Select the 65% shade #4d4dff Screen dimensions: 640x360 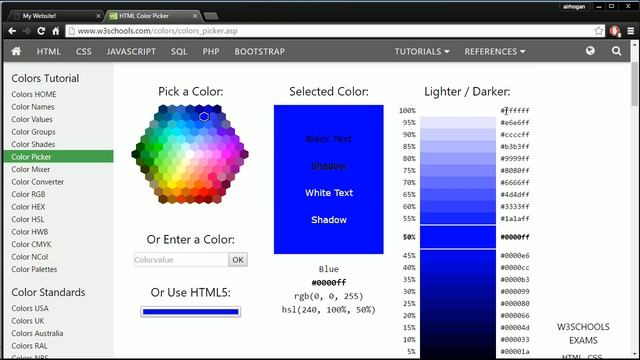point(458,194)
